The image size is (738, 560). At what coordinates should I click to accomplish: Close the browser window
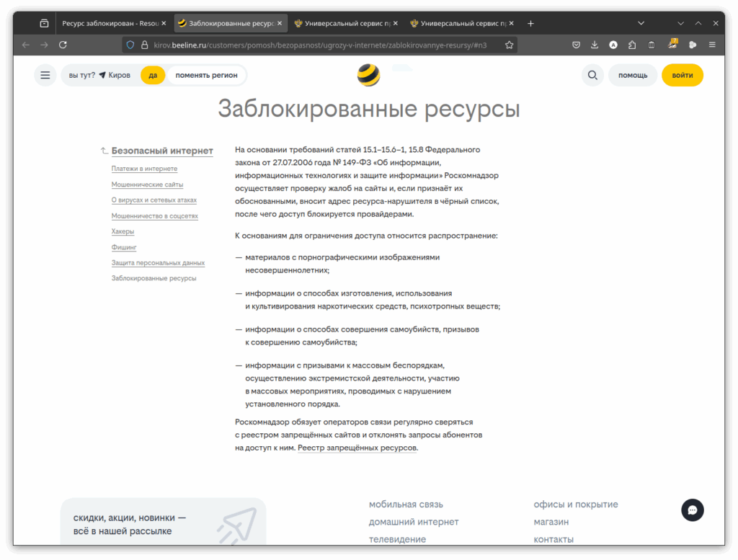[x=716, y=23]
